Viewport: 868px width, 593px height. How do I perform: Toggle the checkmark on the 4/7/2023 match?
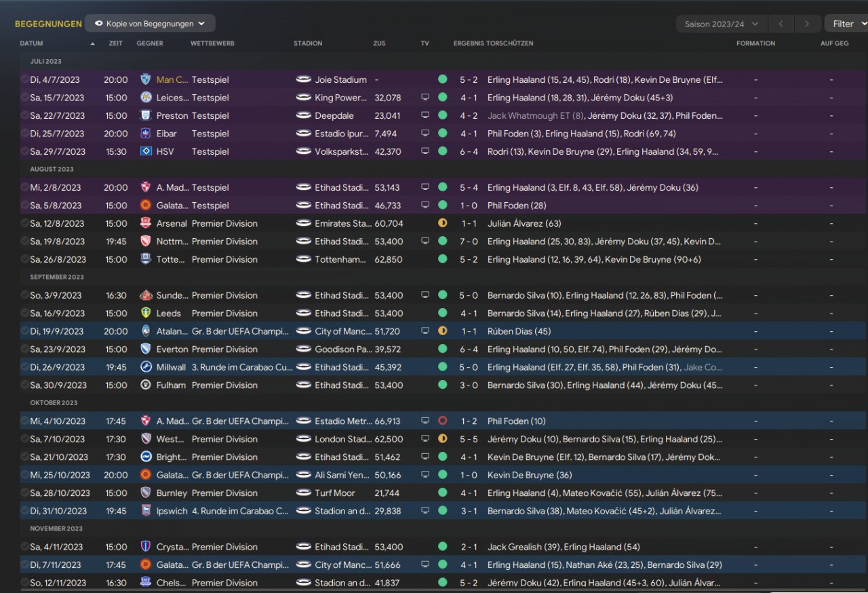click(x=24, y=79)
